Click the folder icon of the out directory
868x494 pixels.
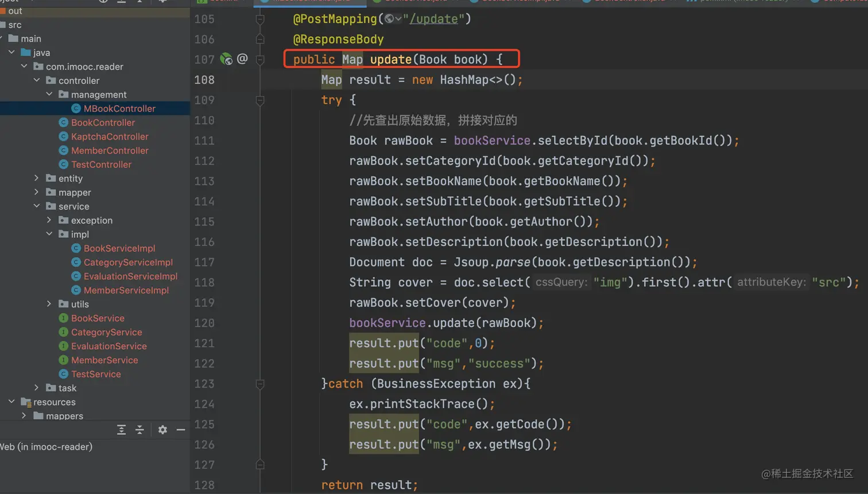[2, 11]
